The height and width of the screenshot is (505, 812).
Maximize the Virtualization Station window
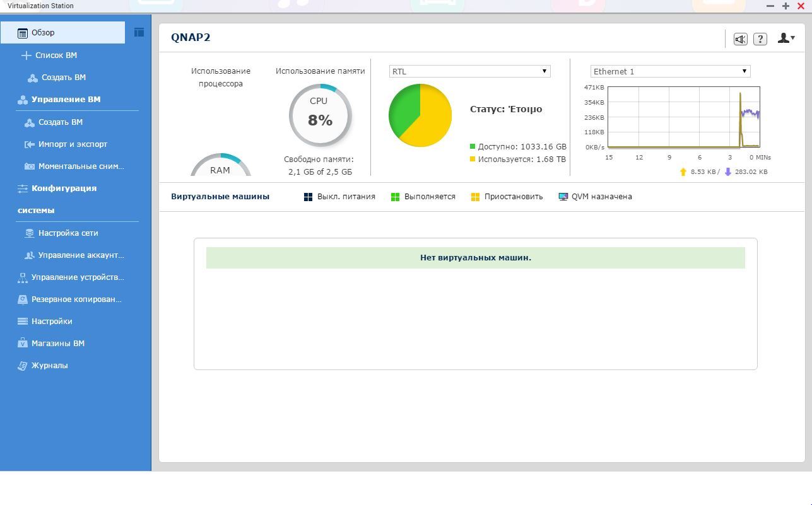point(786,6)
